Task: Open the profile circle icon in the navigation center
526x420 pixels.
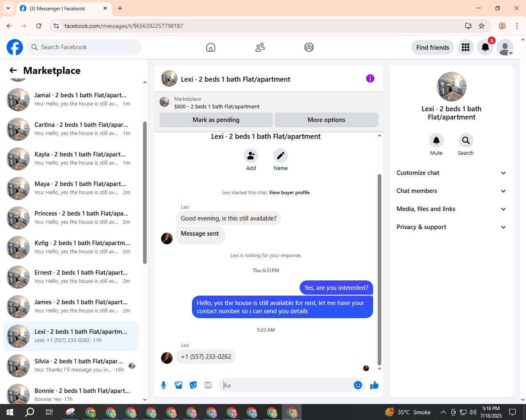Action: click(x=309, y=47)
